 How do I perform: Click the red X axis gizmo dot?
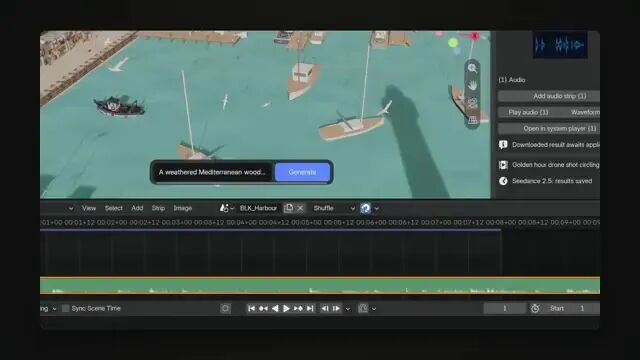(x=475, y=36)
